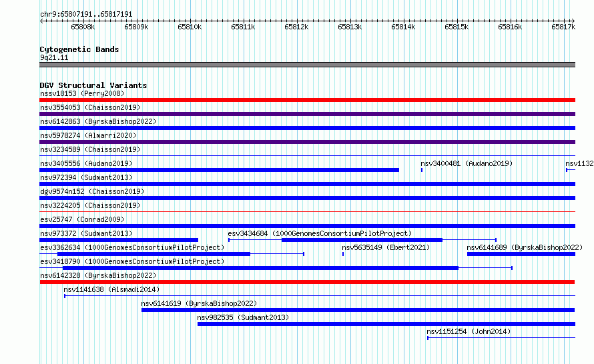
Task: Open nsv3224205 (Chaisson2019) label
Action: pos(90,205)
